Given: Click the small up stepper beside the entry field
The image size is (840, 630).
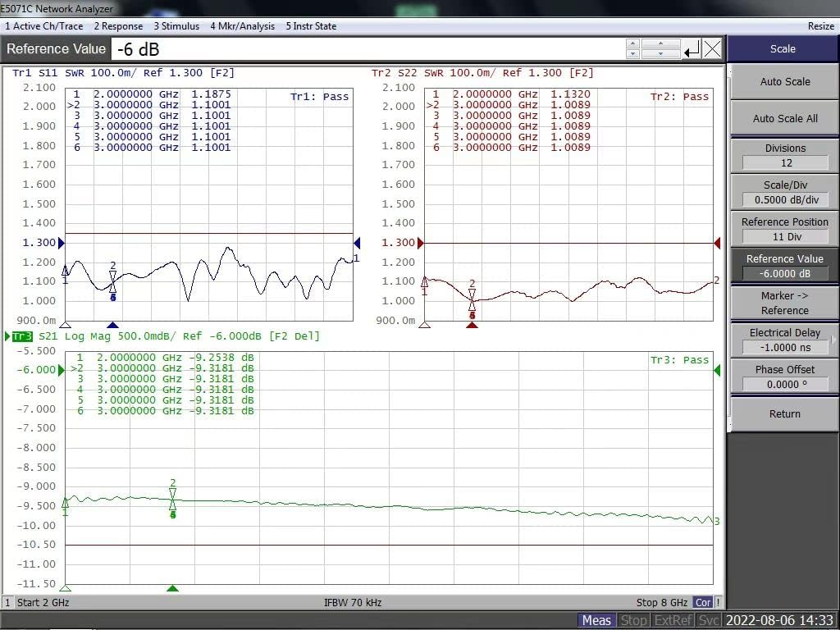Looking at the screenshot, I should (632, 43).
